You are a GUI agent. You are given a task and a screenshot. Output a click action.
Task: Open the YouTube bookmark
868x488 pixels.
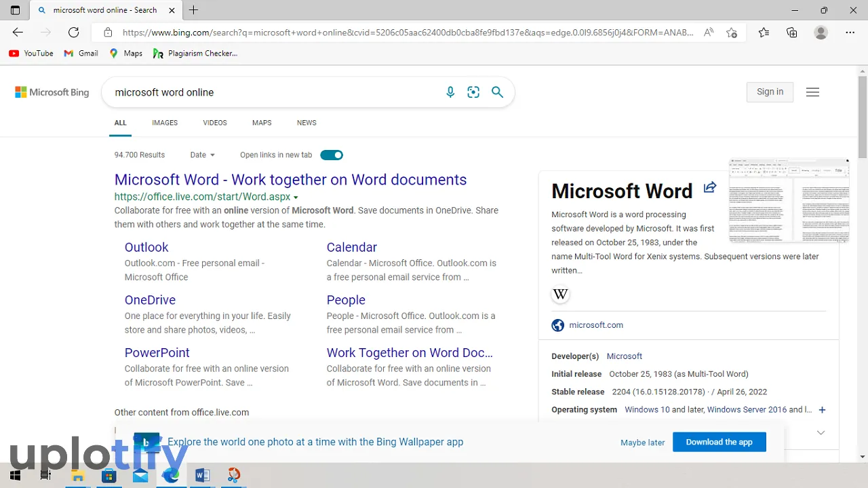(x=31, y=53)
